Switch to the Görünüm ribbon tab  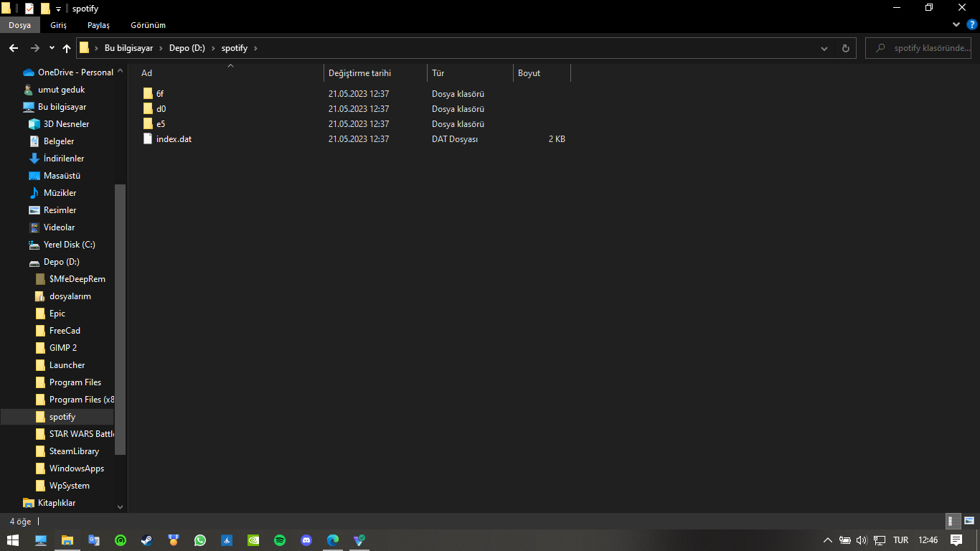coord(148,25)
